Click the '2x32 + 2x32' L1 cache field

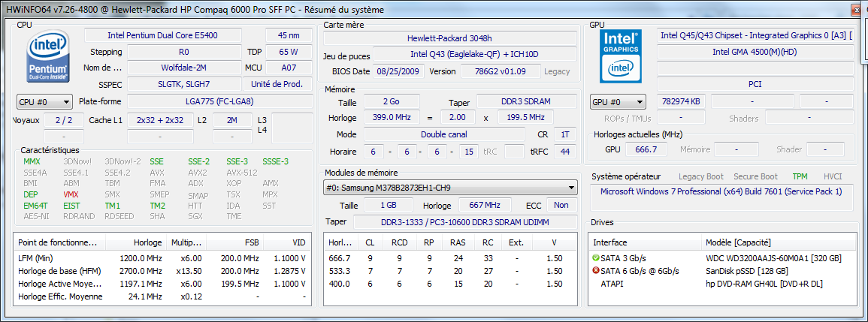click(161, 120)
